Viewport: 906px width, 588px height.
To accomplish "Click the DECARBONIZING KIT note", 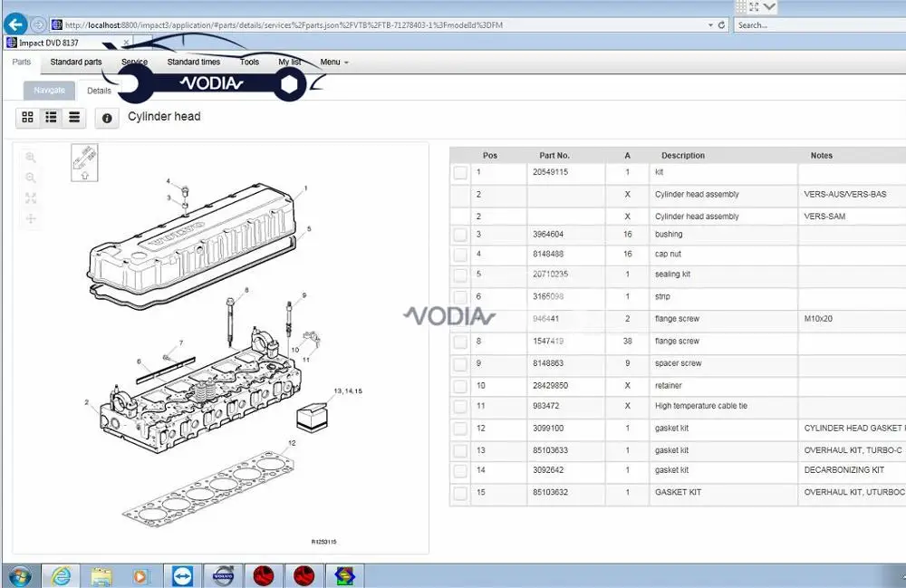I will pyautogui.click(x=844, y=470).
